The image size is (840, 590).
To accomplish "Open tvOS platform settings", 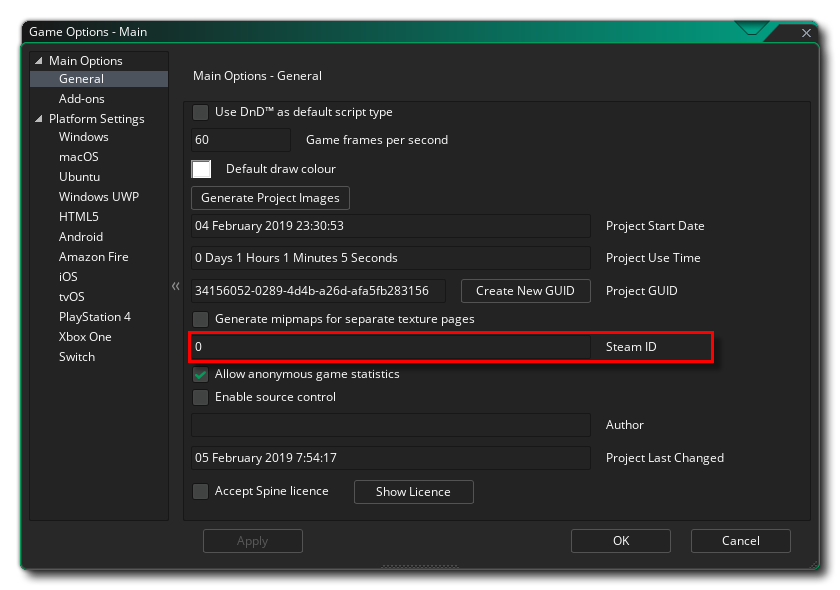I will [x=72, y=296].
